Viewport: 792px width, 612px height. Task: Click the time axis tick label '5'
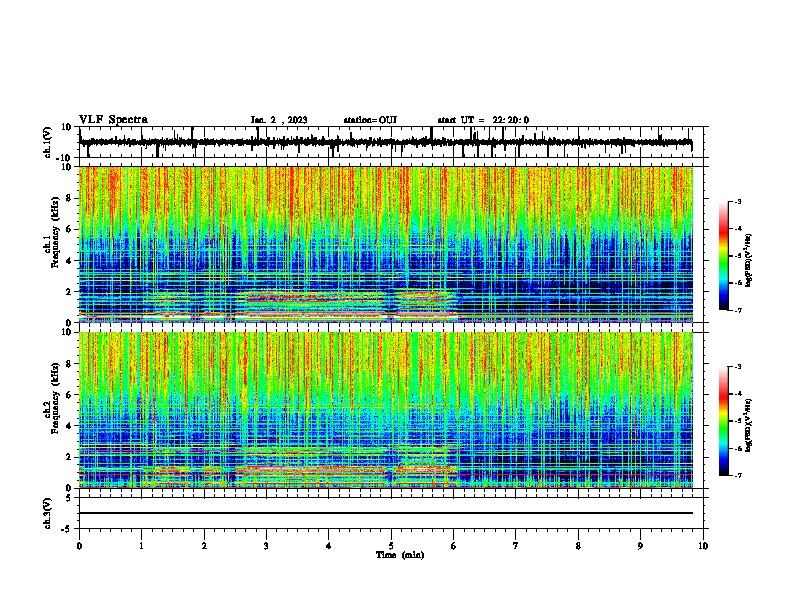pos(391,546)
